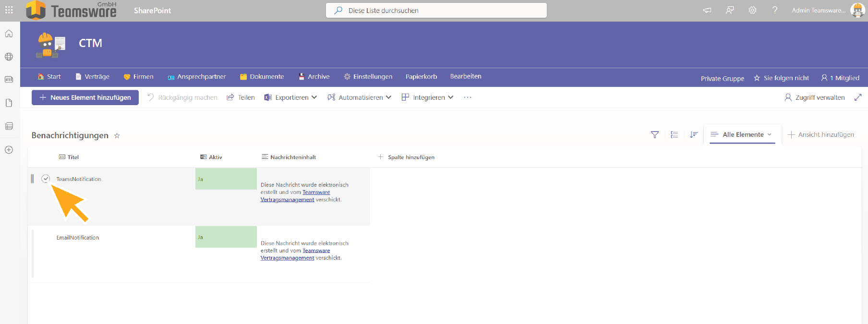Go to the Verträge navigation tab

[93, 77]
